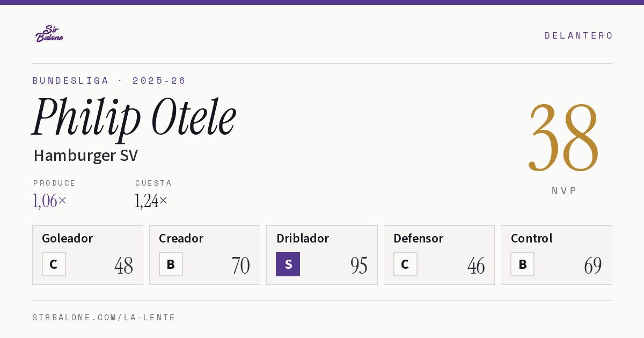Click the Produce 1,06× value
The image size is (644, 338).
[x=50, y=201]
